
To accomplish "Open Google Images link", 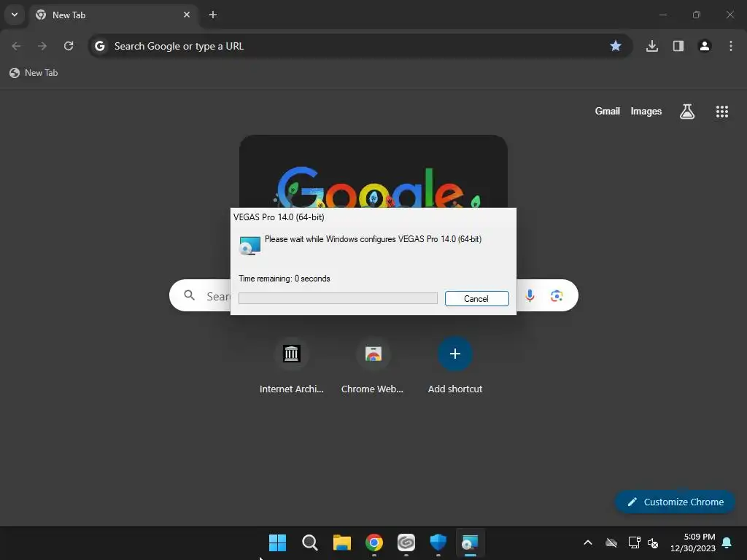I will [x=646, y=112].
